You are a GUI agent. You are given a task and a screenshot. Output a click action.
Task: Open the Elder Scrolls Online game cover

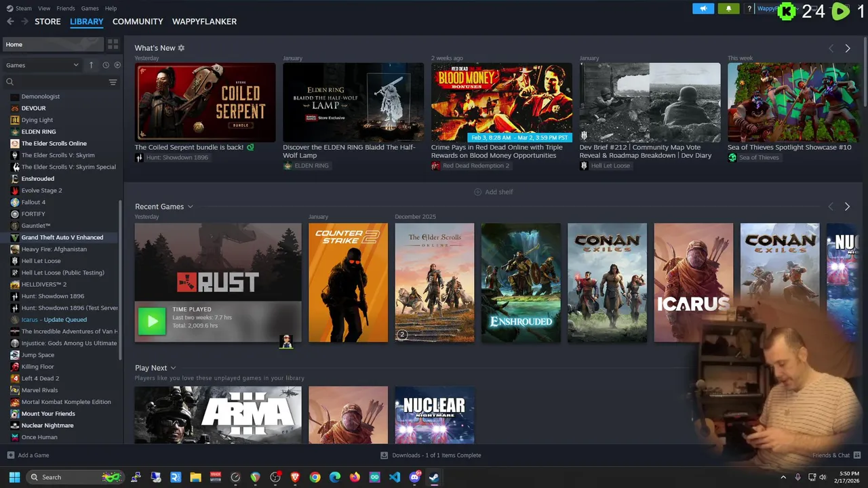tap(435, 283)
